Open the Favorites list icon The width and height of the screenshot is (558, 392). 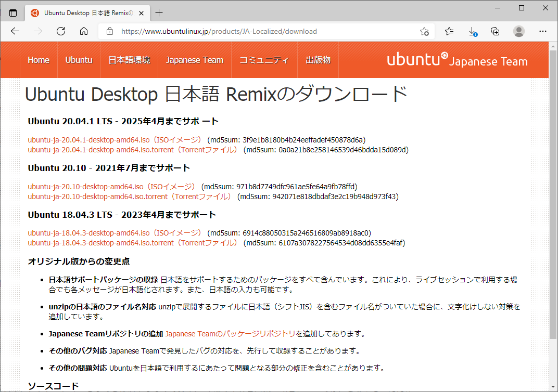[449, 31]
